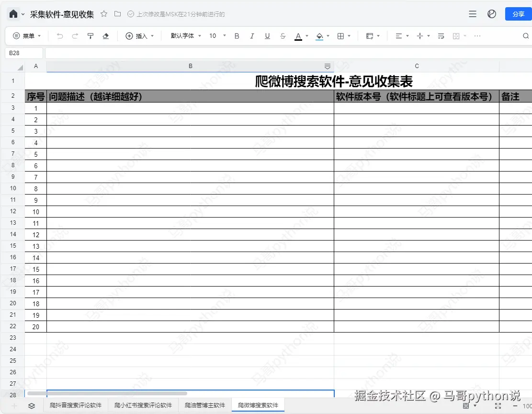Screen dimensions: 532x414
Task: Apply bold formatting from the toolbar
Action: [237, 35]
